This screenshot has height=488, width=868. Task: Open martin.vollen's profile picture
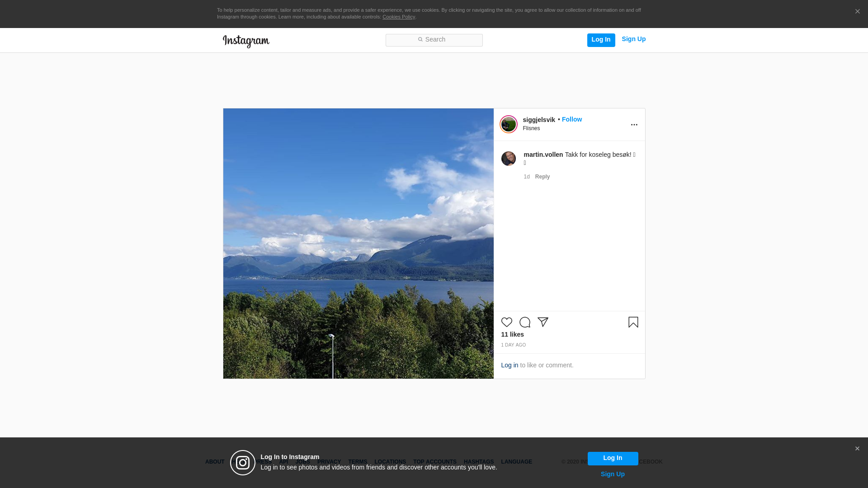point(508,159)
